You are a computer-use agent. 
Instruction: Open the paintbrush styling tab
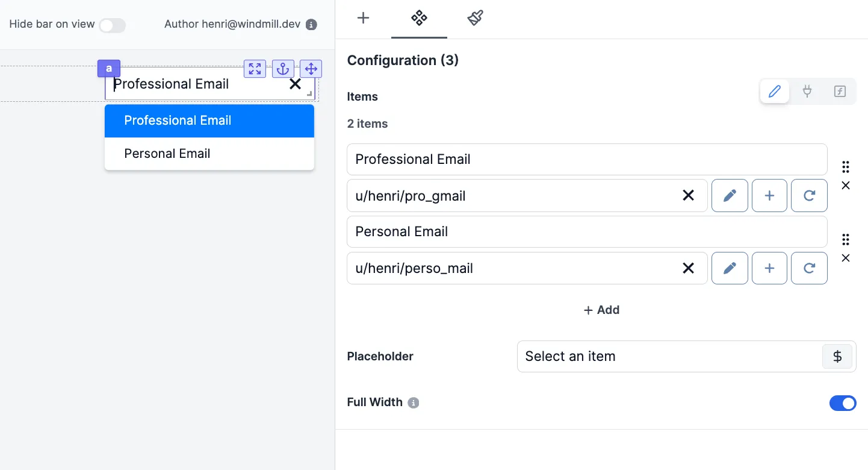(x=475, y=18)
